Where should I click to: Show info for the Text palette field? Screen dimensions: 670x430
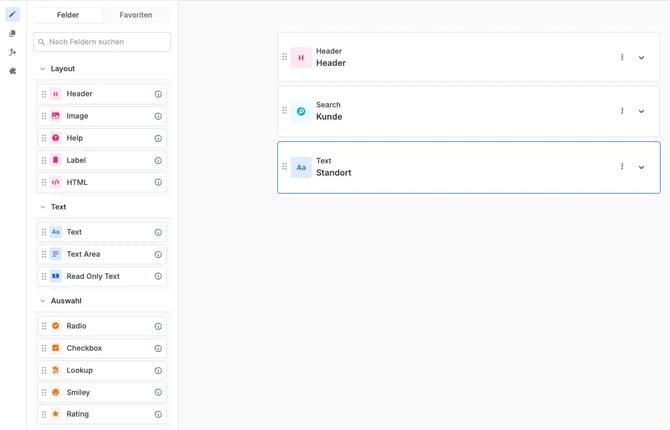pyautogui.click(x=158, y=233)
